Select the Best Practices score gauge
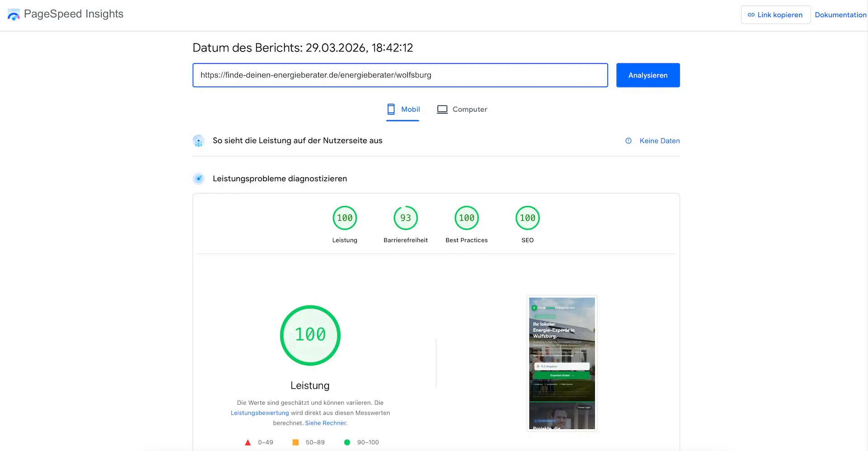Viewport: 868px width, 451px height. tap(467, 218)
